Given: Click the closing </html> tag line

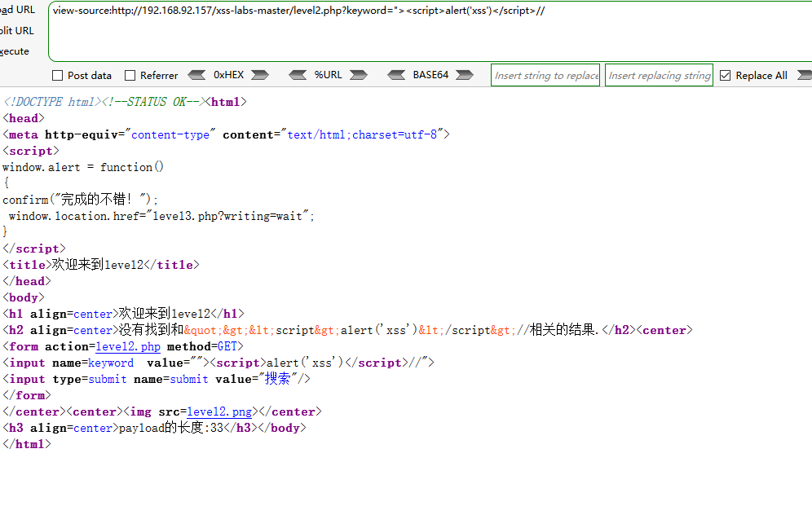Looking at the screenshot, I should click(27, 444).
